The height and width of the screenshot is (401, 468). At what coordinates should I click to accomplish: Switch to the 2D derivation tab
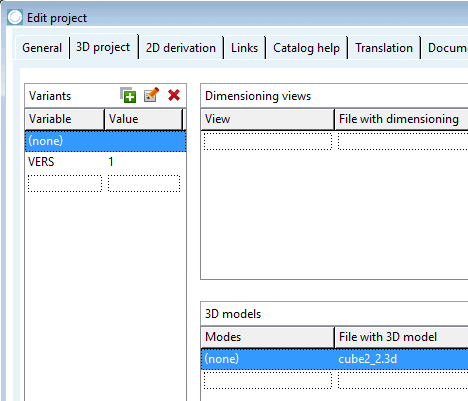click(181, 48)
